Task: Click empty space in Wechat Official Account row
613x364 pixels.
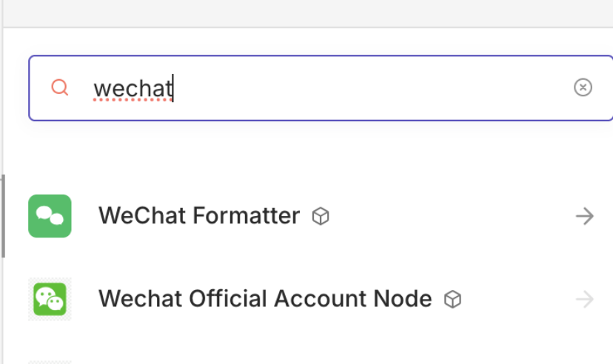Action: click(518, 299)
